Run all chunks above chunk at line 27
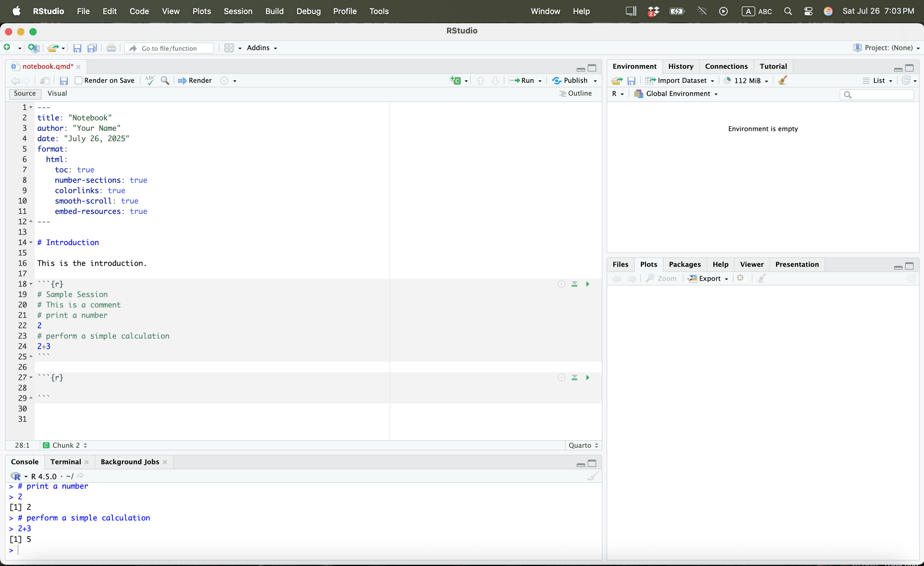 [x=575, y=377]
